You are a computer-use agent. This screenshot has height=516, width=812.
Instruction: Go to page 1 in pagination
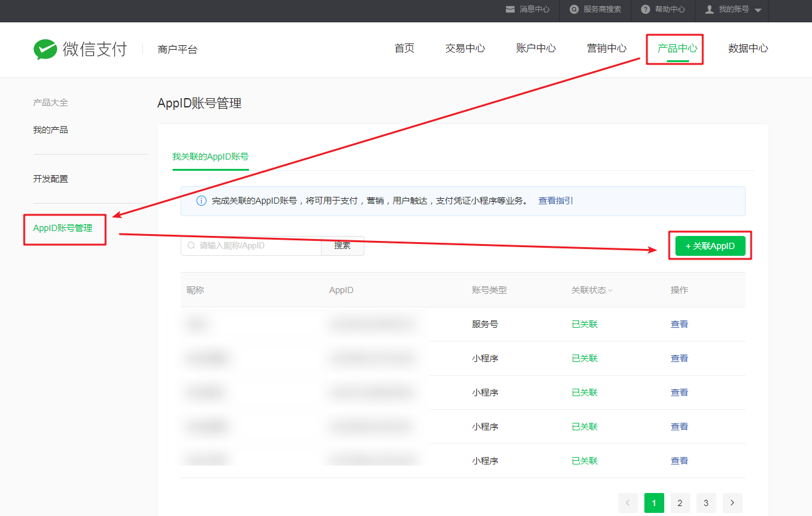(654, 503)
